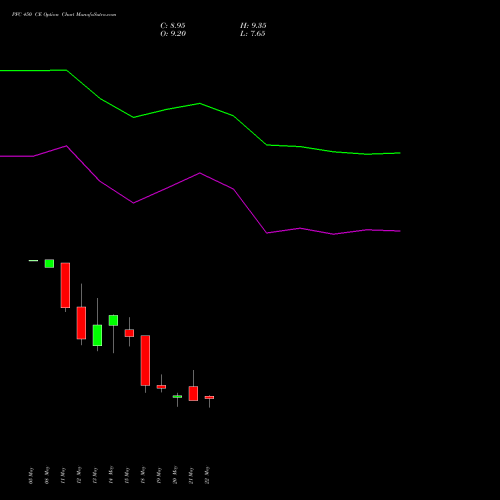Select the '08 May' date label

[47, 475]
